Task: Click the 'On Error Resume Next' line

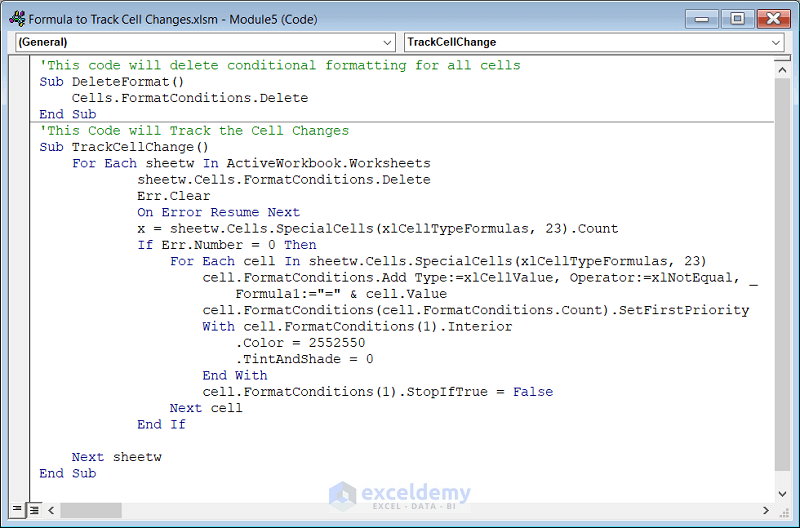Action: (218, 212)
